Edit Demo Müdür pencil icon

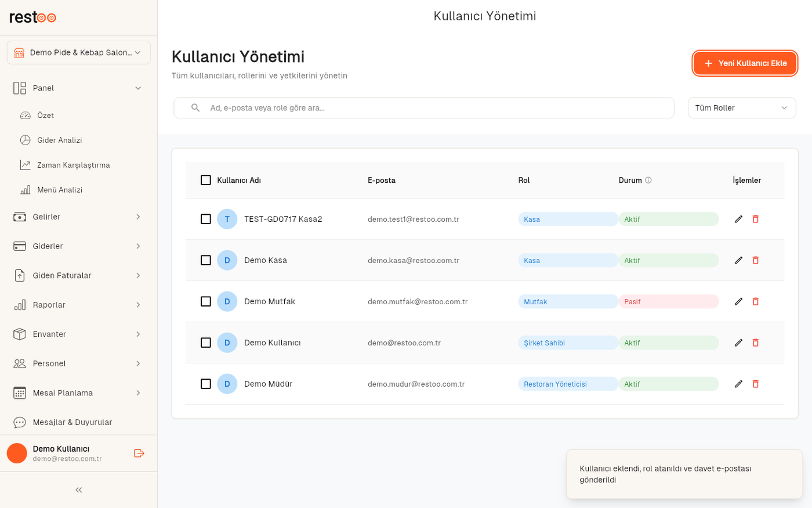coord(738,384)
